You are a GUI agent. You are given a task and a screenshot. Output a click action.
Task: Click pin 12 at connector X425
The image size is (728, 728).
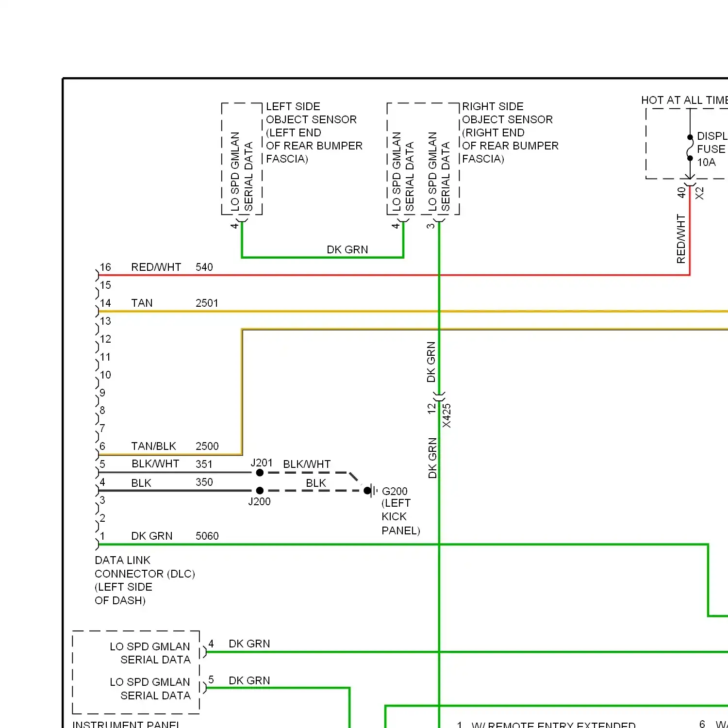[x=431, y=409]
